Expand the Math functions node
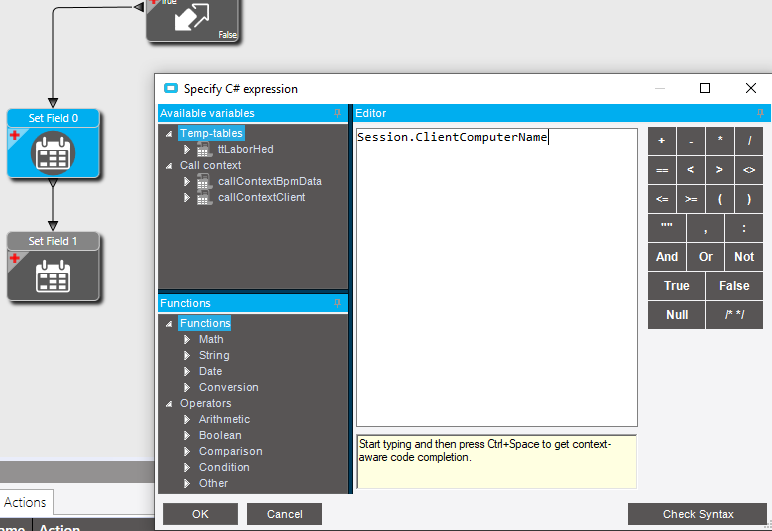This screenshot has width=772, height=531. pyautogui.click(x=187, y=339)
